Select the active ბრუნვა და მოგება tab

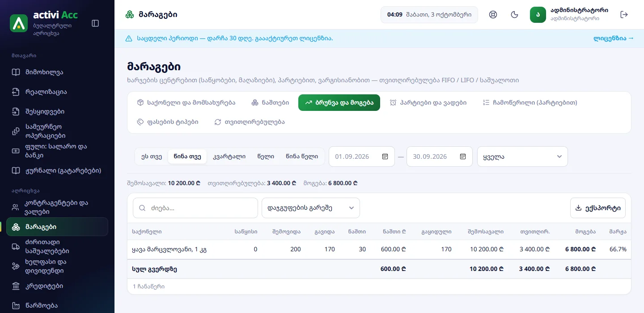pos(339,102)
